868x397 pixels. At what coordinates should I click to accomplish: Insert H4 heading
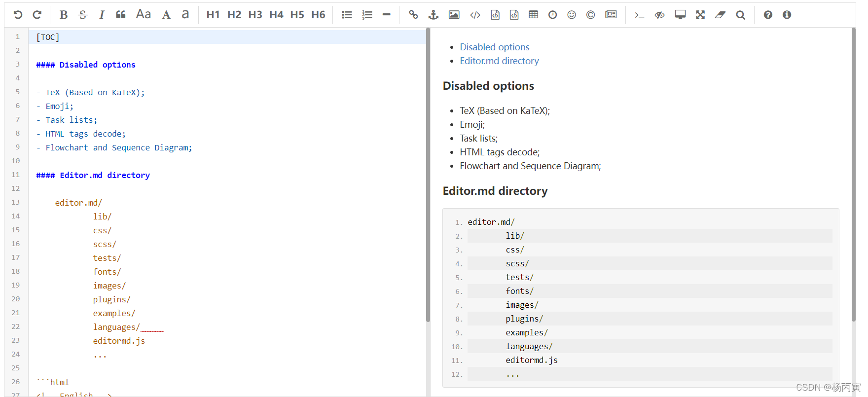click(276, 15)
